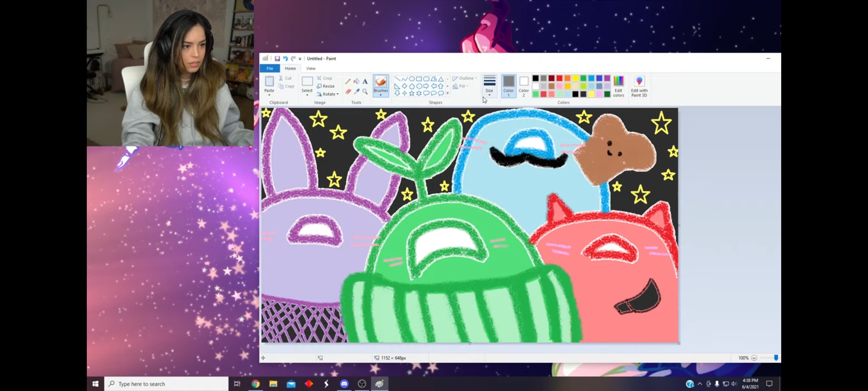This screenshot has height=391, width=868.
Task: Activate the Color 1 selector
Action: pyautogui.click(x=509, y=86)
